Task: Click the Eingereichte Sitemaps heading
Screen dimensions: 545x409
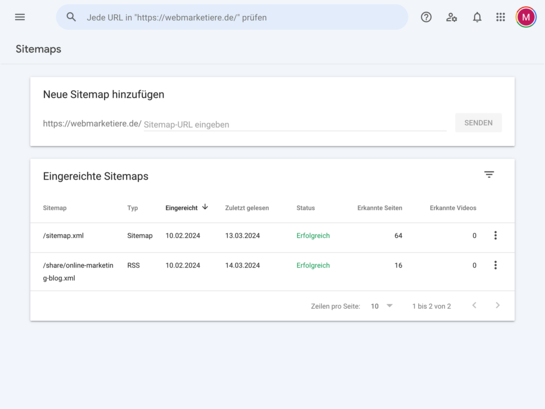Action: (96, 176)
